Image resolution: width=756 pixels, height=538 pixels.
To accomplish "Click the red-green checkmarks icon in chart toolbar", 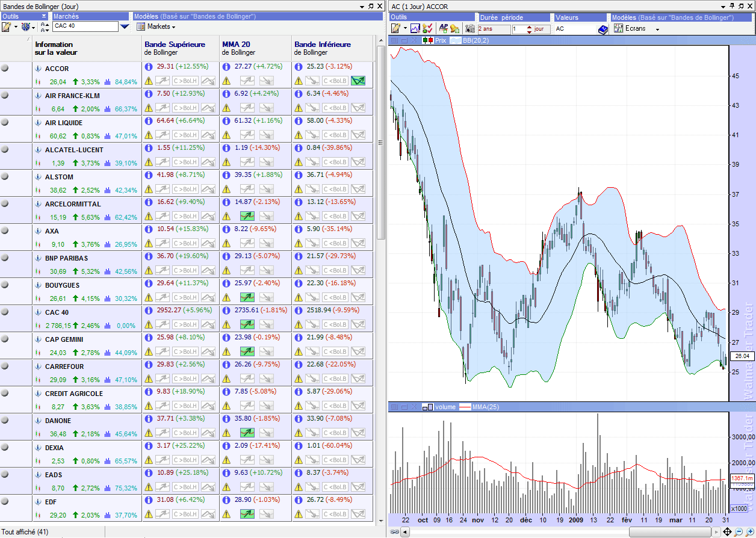I will point(427,28).
